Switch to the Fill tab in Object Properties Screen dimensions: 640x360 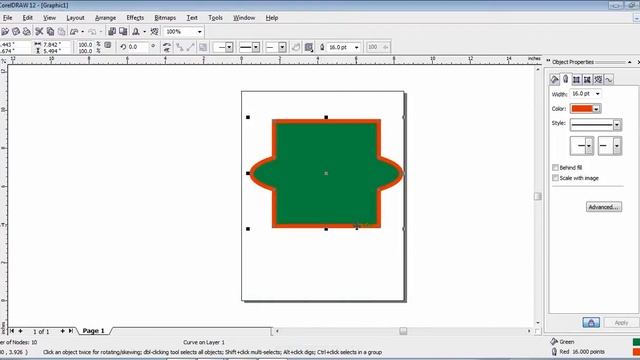point(554,79)
